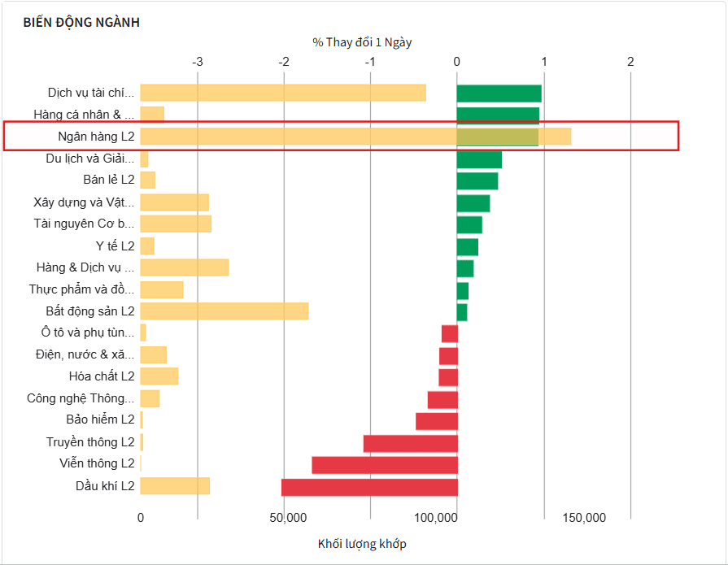Screen dimensions: 728x565
Task: Click the green change bar for Dịch vụ tài chí...
Action: (499, 93)
